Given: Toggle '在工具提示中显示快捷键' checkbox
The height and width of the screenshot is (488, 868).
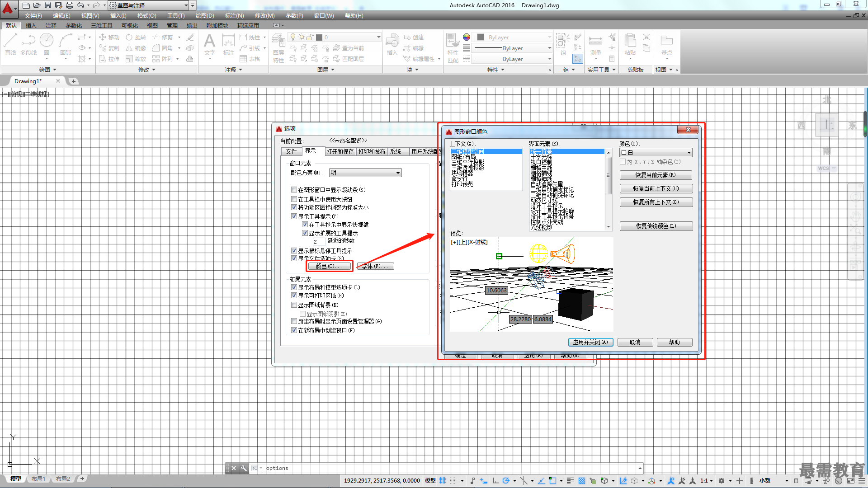Looking at the screenshot, I should pyautogui.click(x=305, y=225).
